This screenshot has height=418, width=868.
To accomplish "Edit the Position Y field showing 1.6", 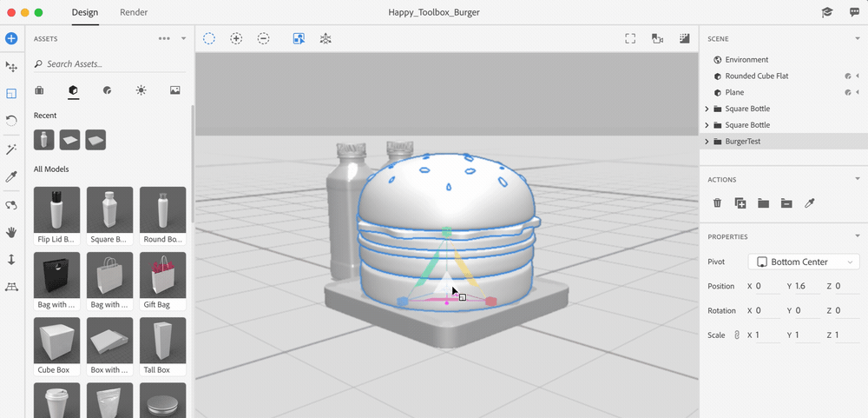I will pos(807,287).
